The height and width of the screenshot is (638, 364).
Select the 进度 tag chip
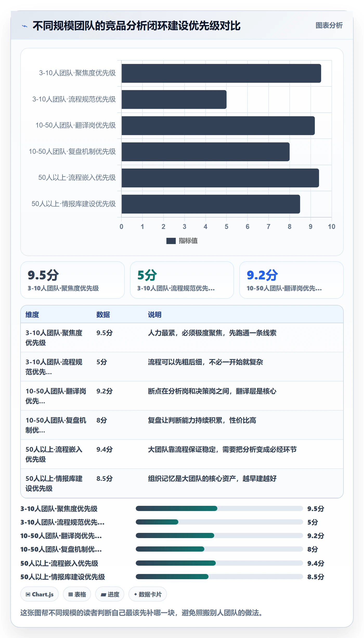[x=110, y=594]
